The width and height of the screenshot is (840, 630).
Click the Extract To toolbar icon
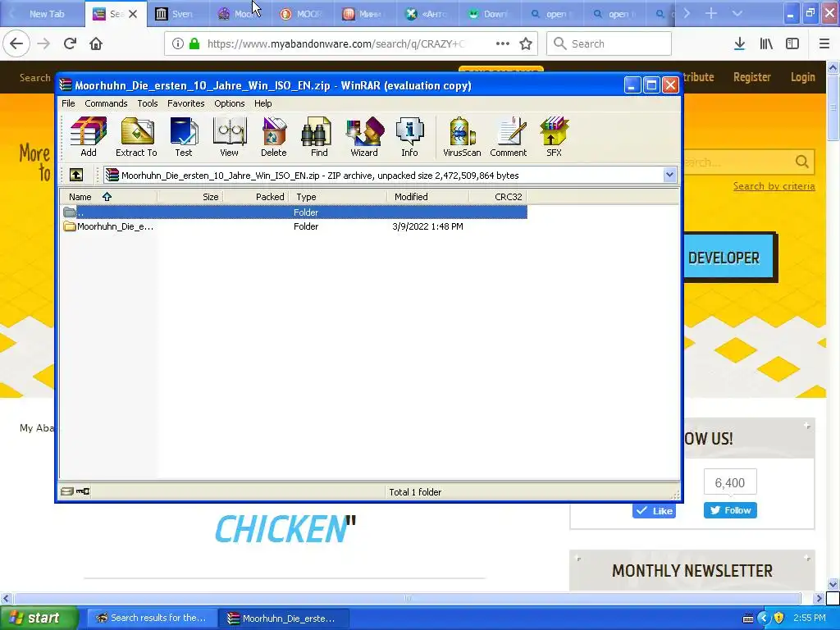[x=137, y=137]
